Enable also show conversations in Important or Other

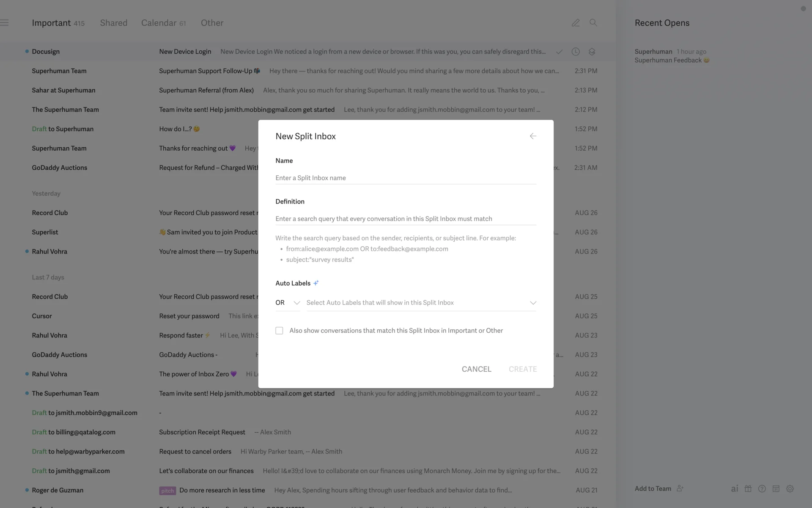coord(279,331)
